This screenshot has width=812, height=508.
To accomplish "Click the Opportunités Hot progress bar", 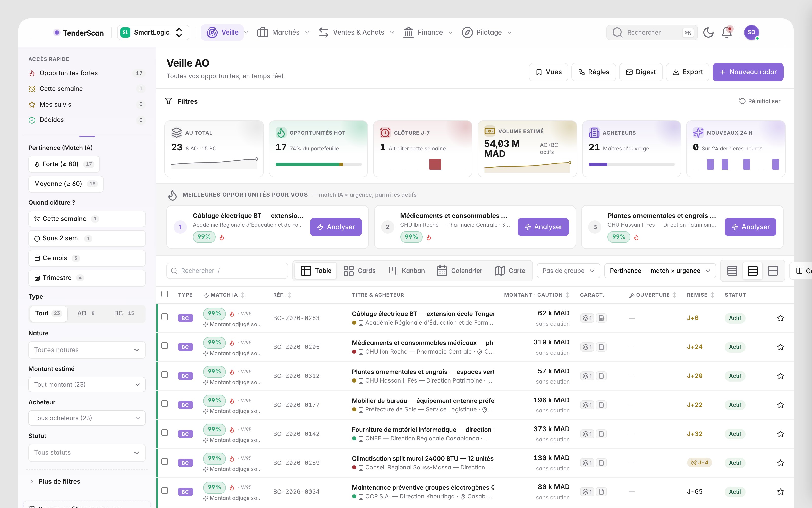I will click(x=318, y=164).
